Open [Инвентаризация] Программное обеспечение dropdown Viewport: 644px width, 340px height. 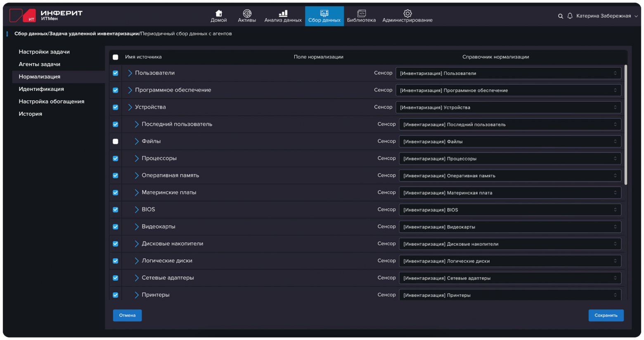(x=509, y=90)
